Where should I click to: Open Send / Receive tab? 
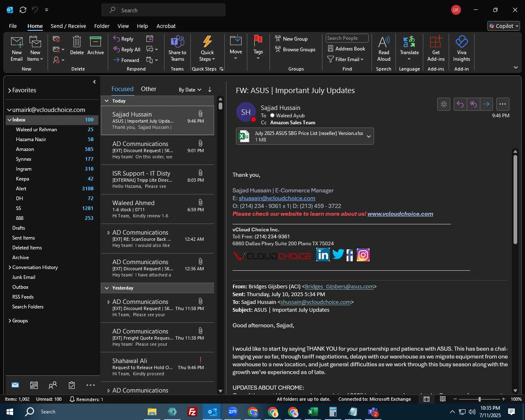tap(68, 26)
